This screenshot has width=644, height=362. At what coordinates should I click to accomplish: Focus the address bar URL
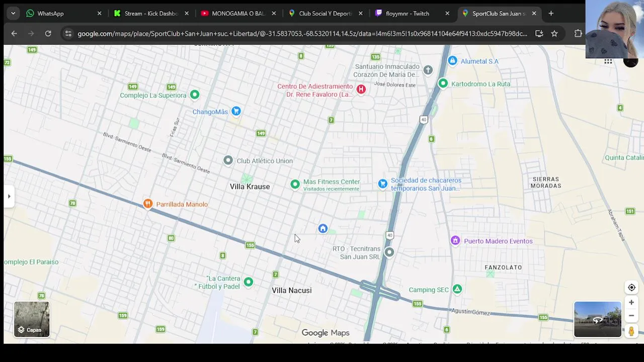(302, 34)
